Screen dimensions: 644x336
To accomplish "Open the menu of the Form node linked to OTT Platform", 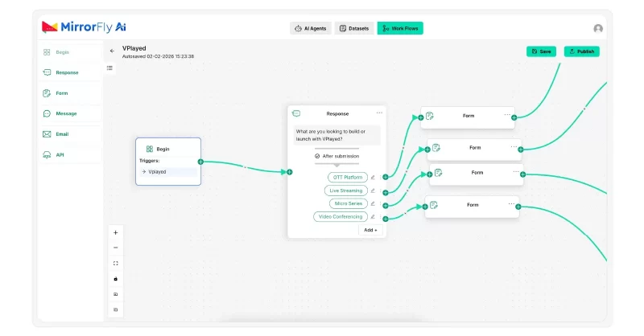I will 507,115.
